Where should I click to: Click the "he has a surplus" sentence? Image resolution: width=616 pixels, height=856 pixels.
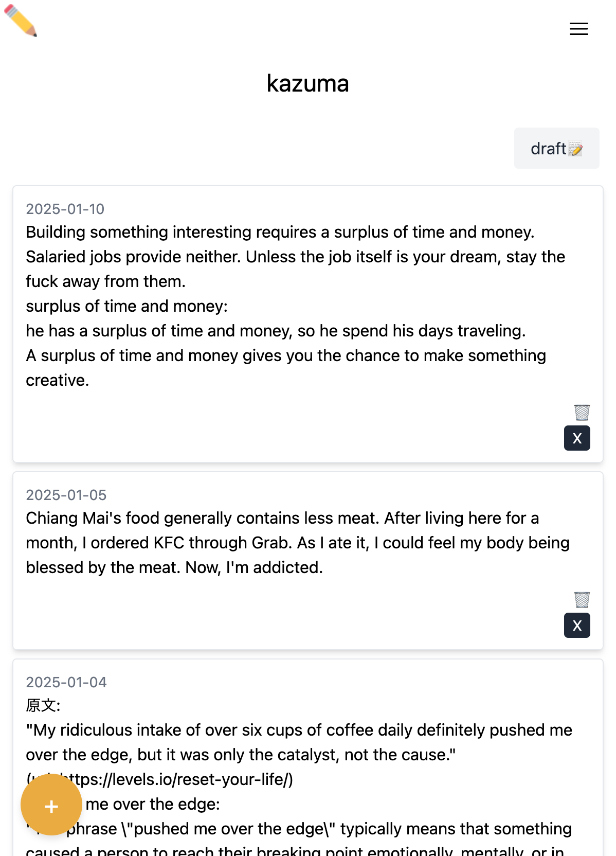(276, 331)
